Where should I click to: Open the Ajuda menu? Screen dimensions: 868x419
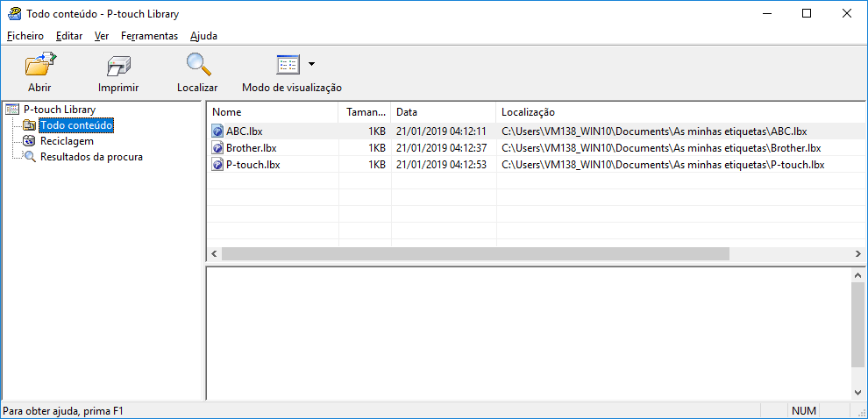[203, 36]
